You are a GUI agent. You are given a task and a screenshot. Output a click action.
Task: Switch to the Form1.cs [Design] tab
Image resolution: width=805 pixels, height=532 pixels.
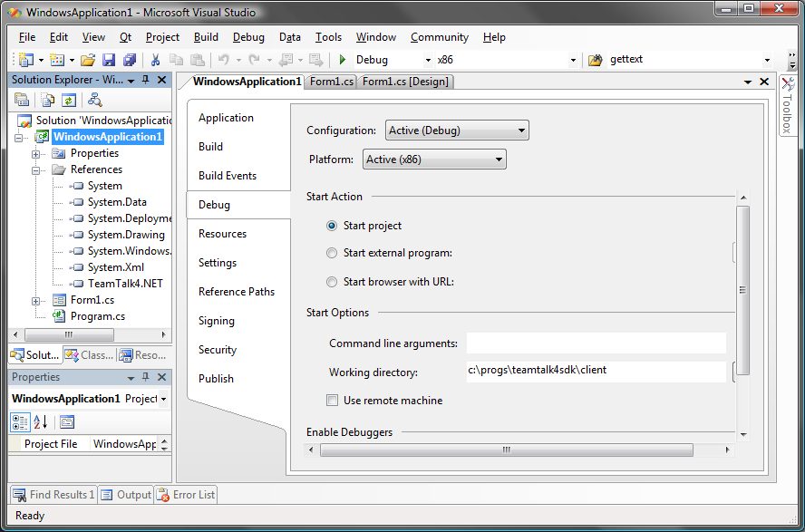pos(406,82)
